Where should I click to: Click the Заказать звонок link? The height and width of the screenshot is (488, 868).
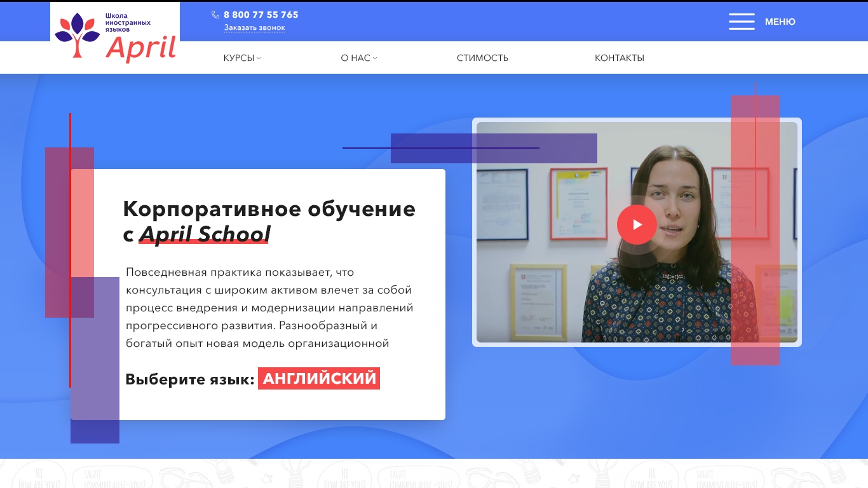[x=255, y=28]
